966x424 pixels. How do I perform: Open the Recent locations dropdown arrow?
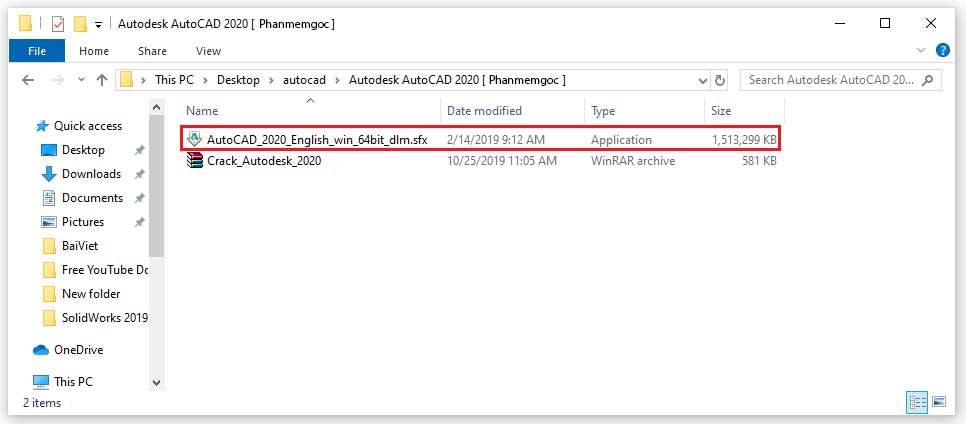point(81,80)
